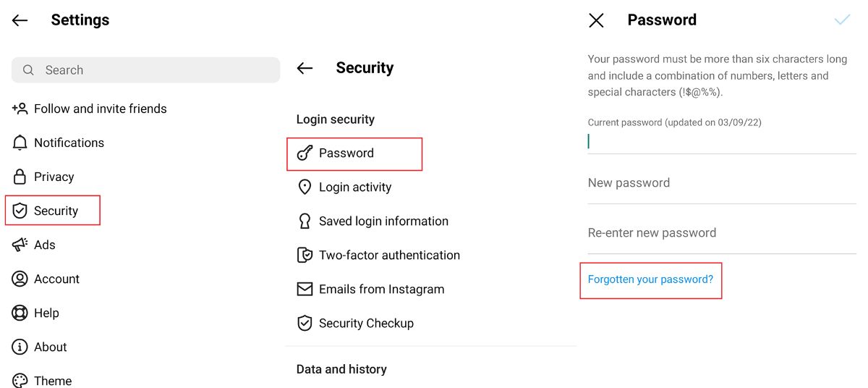Image resolution: width=868 pixels, height=388 pixels.
Task: Click the magnifier icon in Search bar
Action: pos(29,70)
